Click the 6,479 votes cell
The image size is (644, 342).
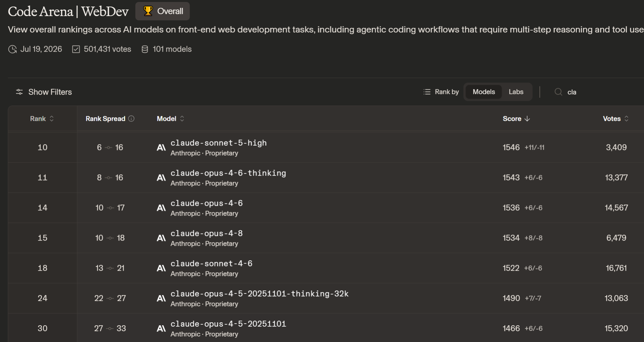(x=616, y=238)
